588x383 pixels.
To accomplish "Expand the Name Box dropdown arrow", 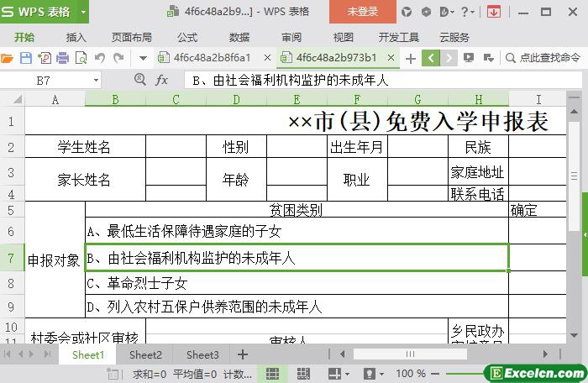I will tap(96, 81).
